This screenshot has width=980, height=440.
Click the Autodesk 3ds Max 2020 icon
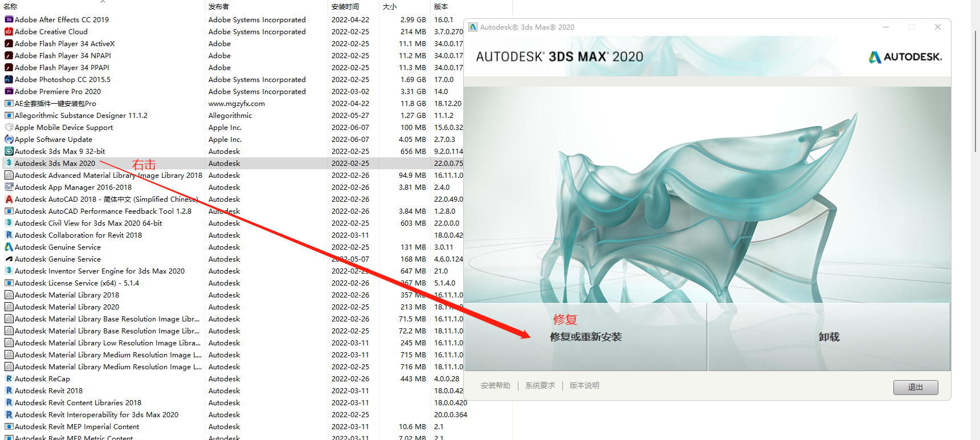(x=9, y=163)
